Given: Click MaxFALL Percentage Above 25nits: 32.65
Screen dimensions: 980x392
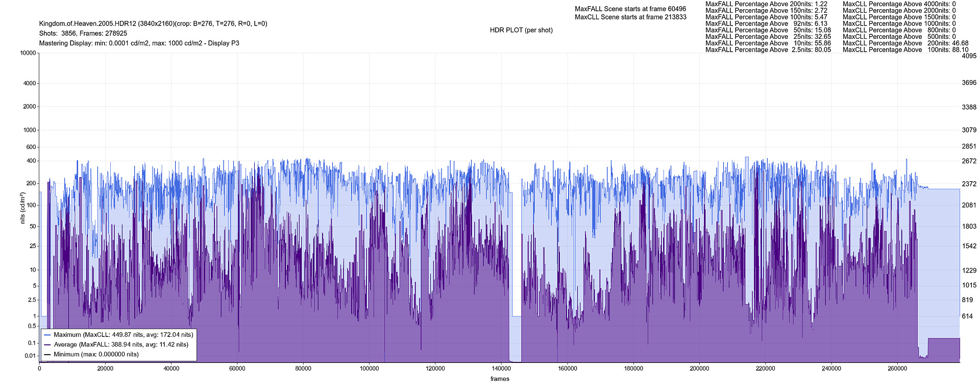Looking at the screenshot, I should (x=768, y=37).
